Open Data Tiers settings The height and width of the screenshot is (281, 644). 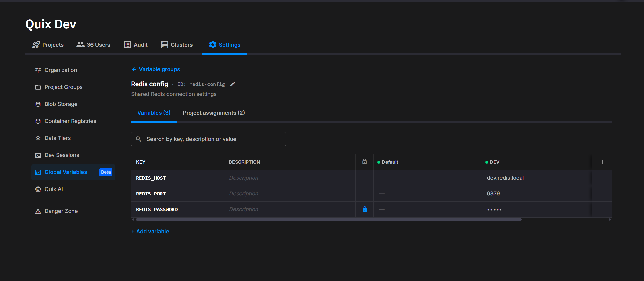73,138
